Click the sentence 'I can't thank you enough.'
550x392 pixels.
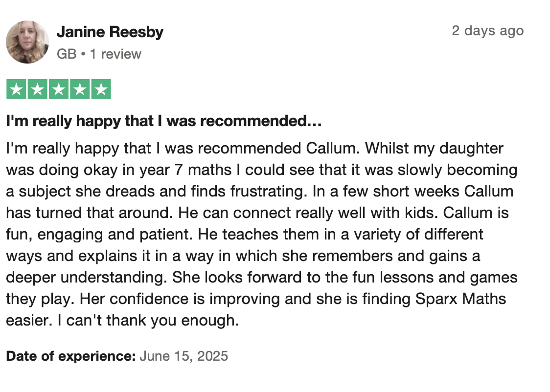tap(148, 320)
